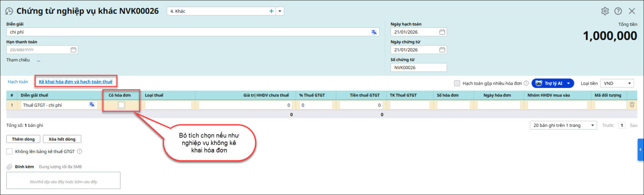Viewport: 644px width, 195px height.
Task: Toggle the Có hóa đơn checkbox
Action: click(121, 105)
